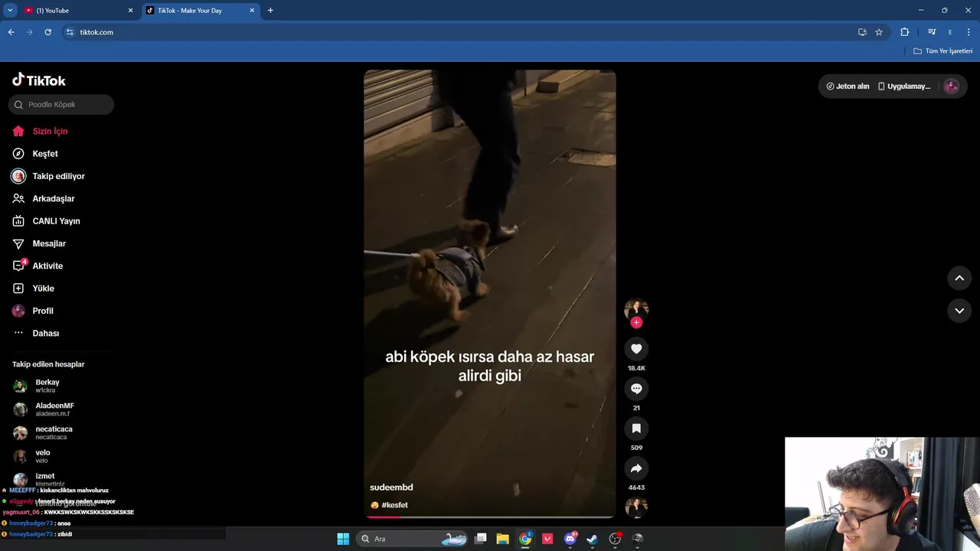Open followed account AladeenMF

[44, 409]
